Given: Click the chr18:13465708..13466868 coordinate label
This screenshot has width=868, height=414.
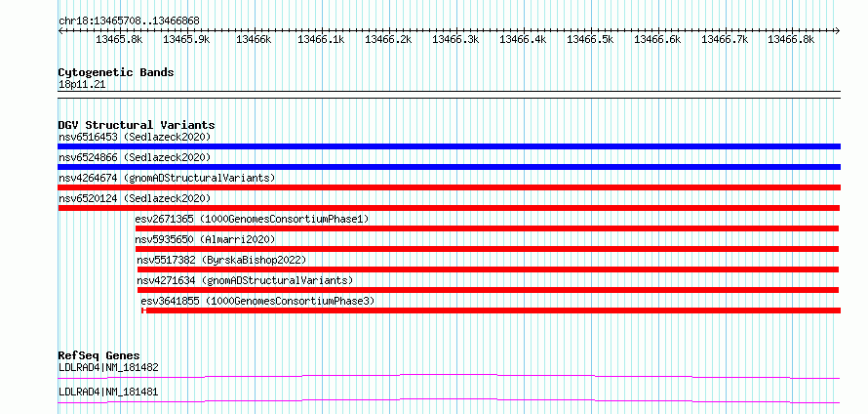Looking at the screenshot, I should tap(129, 21).
